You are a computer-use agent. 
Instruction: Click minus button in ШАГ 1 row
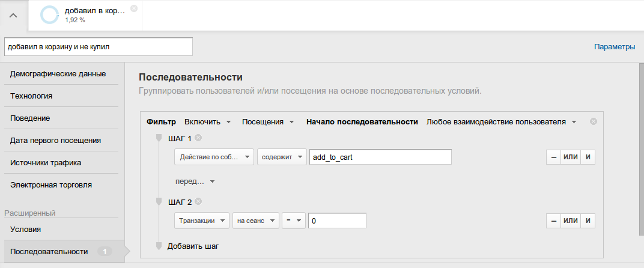(553, 157)
